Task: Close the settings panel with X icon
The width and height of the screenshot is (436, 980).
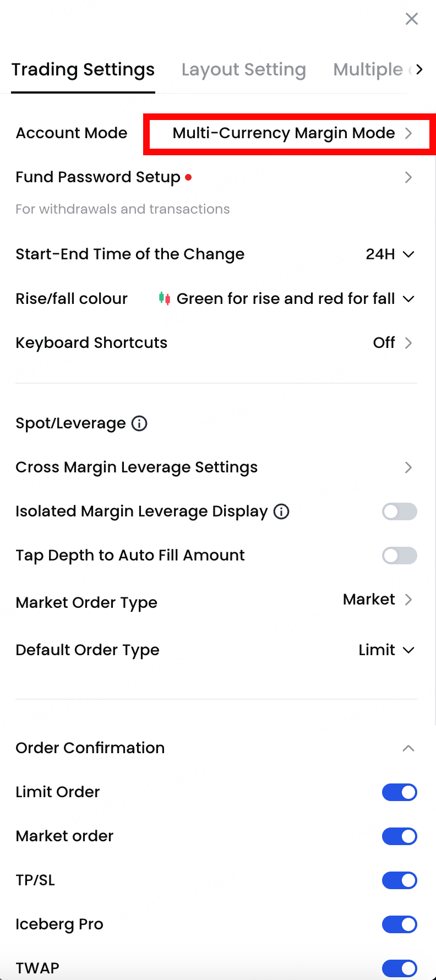Action: pyautogui.click(x=411, y=19)
